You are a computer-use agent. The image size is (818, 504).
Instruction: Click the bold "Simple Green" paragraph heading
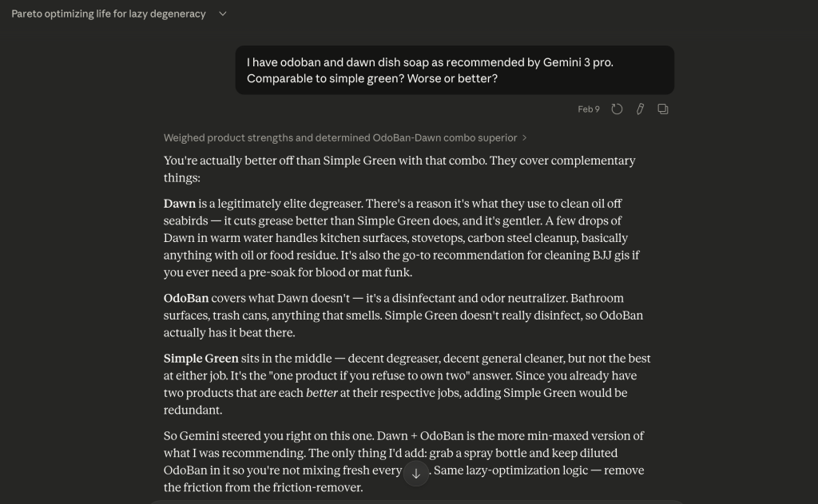(x=201, y=359)
